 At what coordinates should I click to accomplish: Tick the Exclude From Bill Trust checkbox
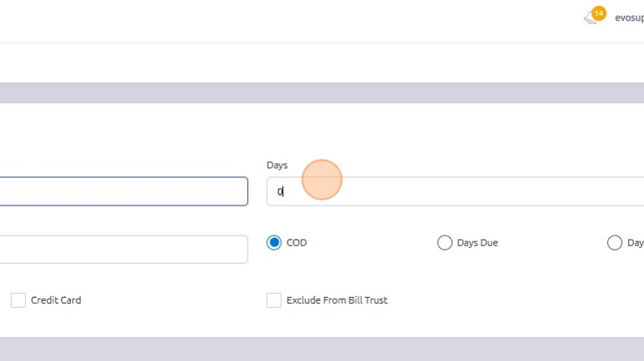coord(274,300)
